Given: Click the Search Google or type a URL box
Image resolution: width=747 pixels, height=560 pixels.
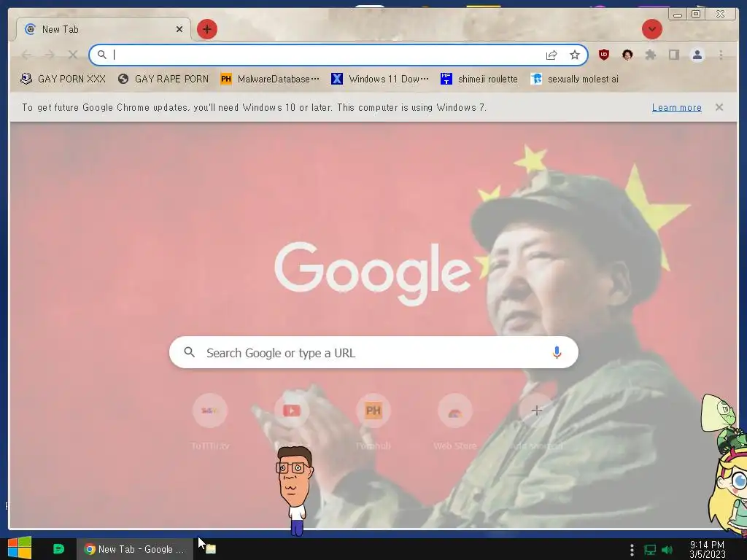Looking at the screenshot, I should 373,352.
